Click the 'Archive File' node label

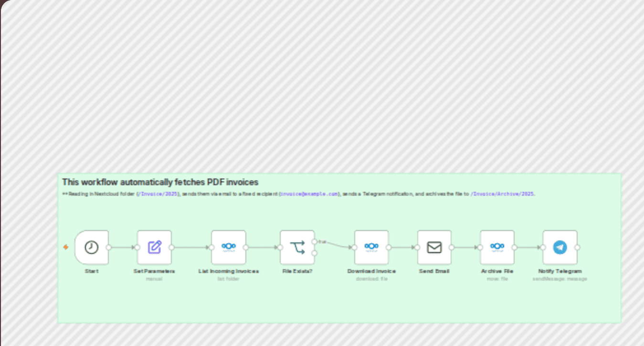tap(497, 271)
